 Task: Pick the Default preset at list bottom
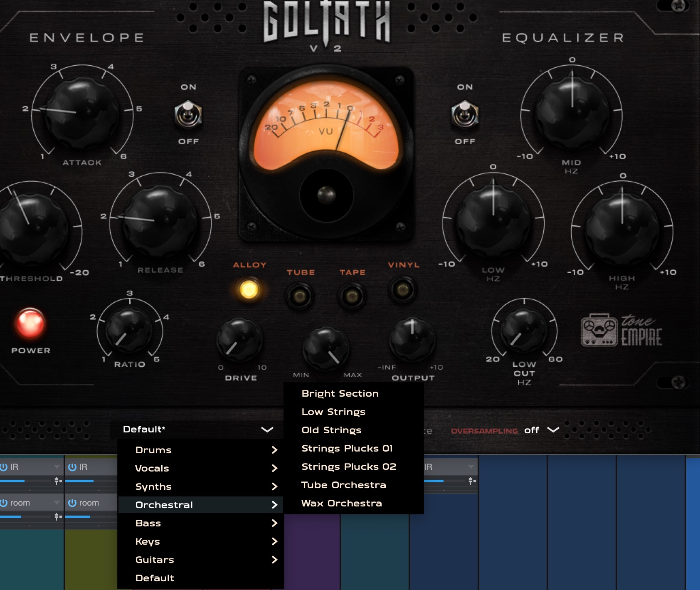[155, 578]
